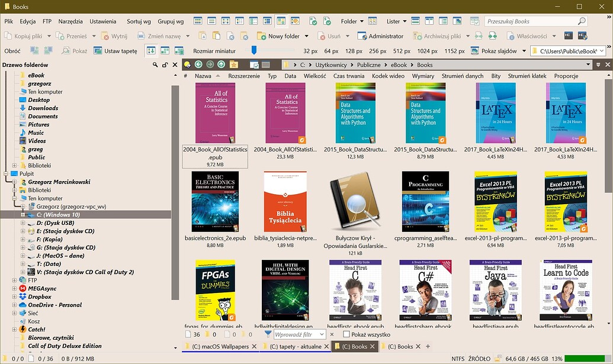
Task: Go back with the green back arrow
Action: point(198,65)
